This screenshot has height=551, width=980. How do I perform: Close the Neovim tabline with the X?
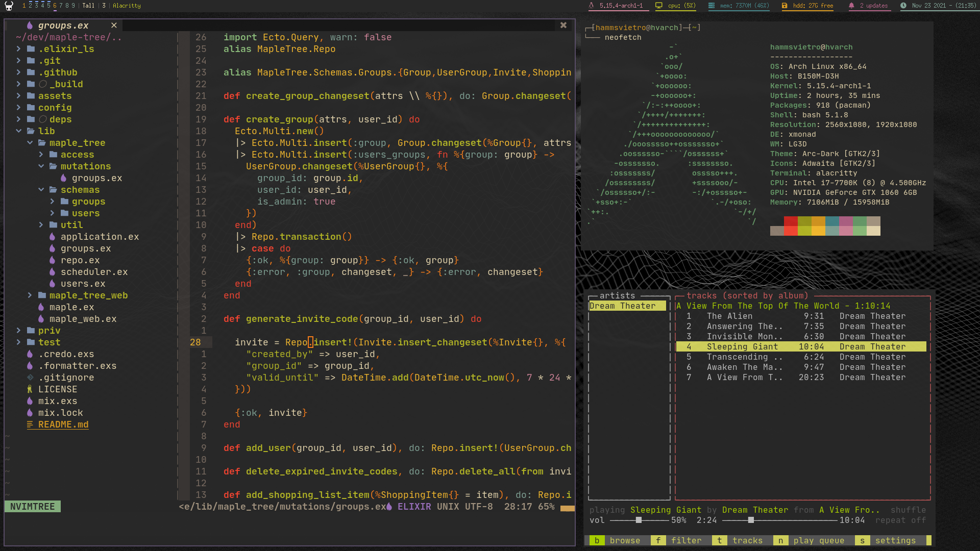coord(563,25)
